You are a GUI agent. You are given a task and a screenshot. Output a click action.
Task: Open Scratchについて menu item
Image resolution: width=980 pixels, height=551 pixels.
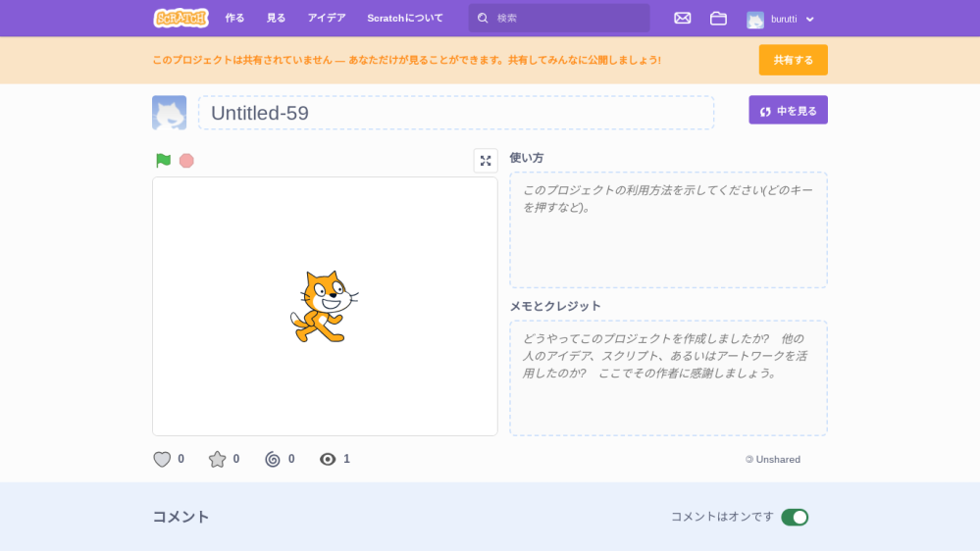405,18
